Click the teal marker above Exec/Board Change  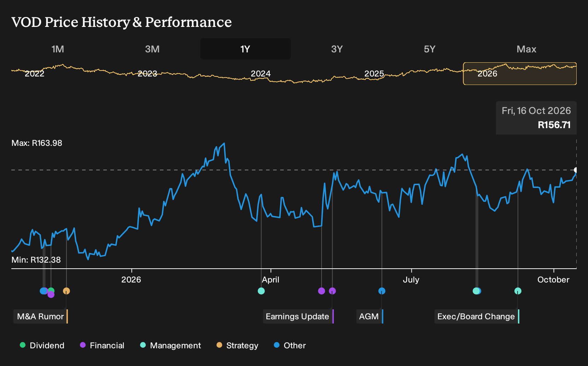coord(518,291)
